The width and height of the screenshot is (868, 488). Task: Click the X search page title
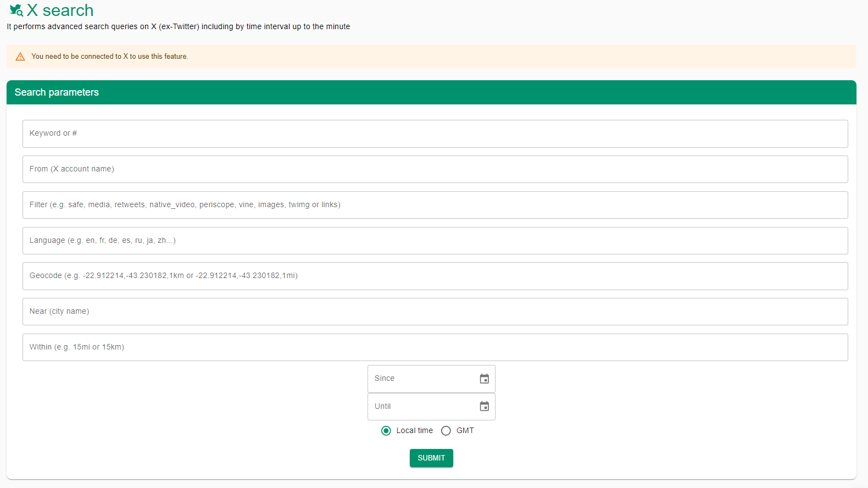tap(60, 10)
